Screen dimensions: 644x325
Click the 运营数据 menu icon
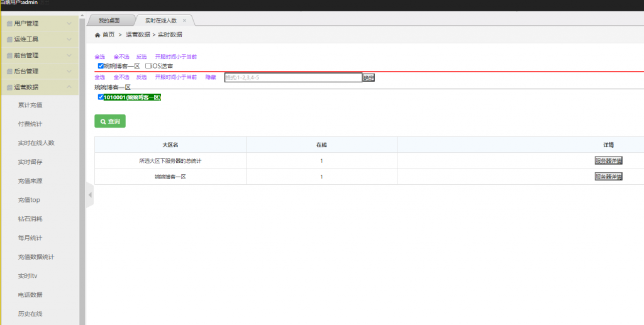tap(9, 87)
